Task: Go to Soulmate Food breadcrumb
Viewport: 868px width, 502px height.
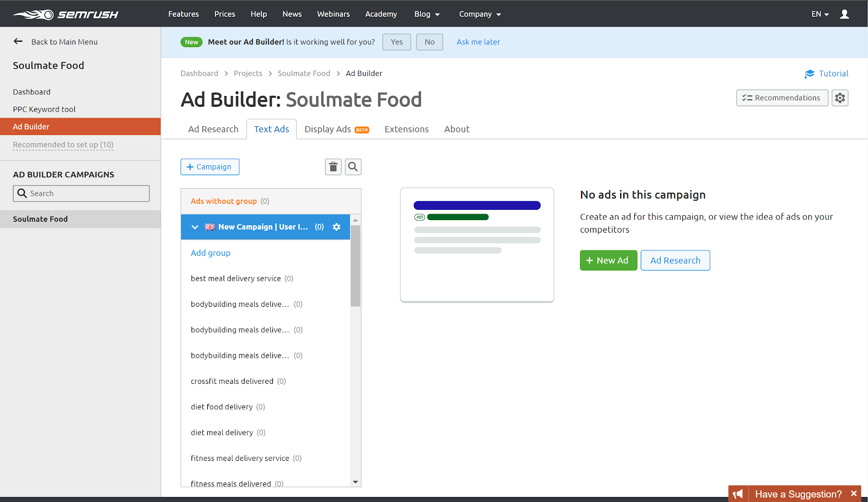Action: coord(304,73)
